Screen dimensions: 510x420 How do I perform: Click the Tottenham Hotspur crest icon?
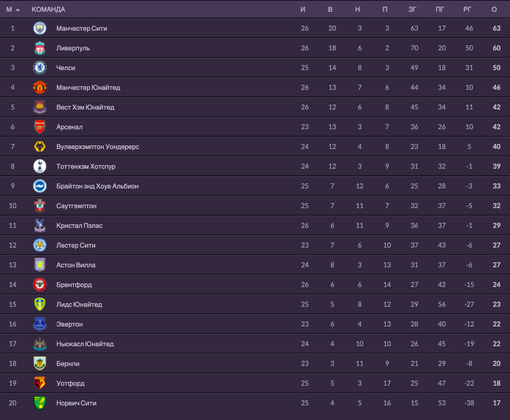tap(39, 167)
